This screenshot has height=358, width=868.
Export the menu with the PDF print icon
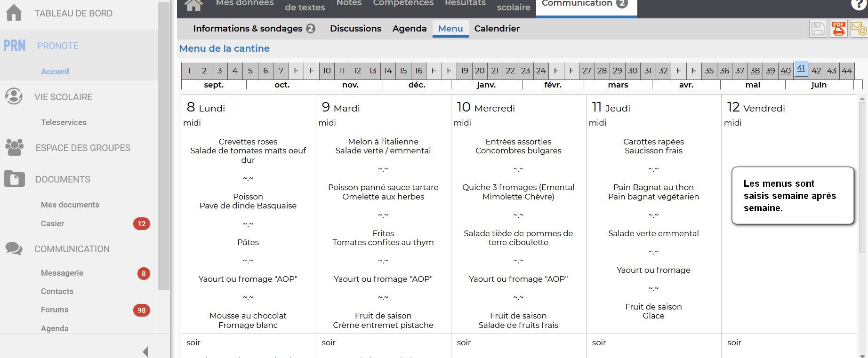click(838, 29)
